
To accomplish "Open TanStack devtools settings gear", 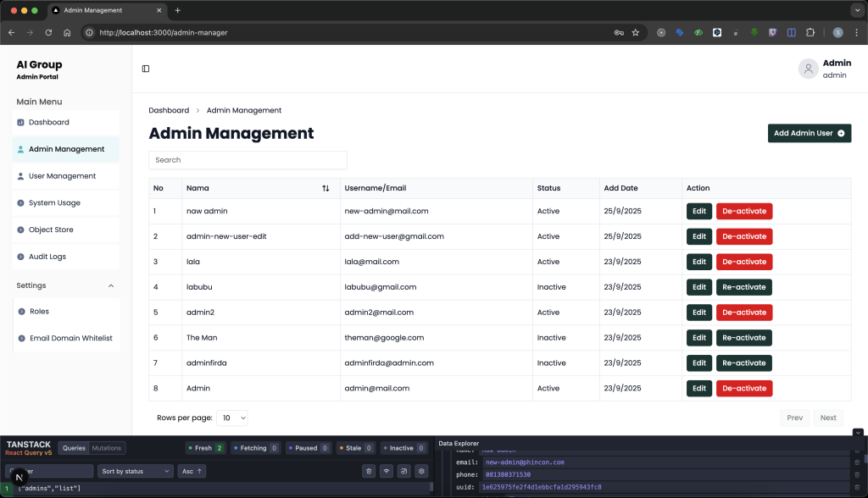I will [421, 471].
